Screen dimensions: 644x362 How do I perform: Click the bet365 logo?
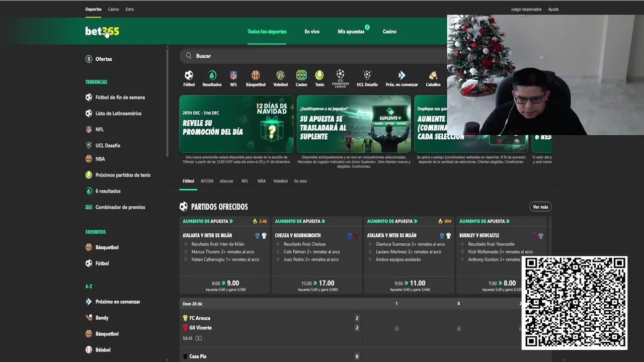[x=102, y=31]
